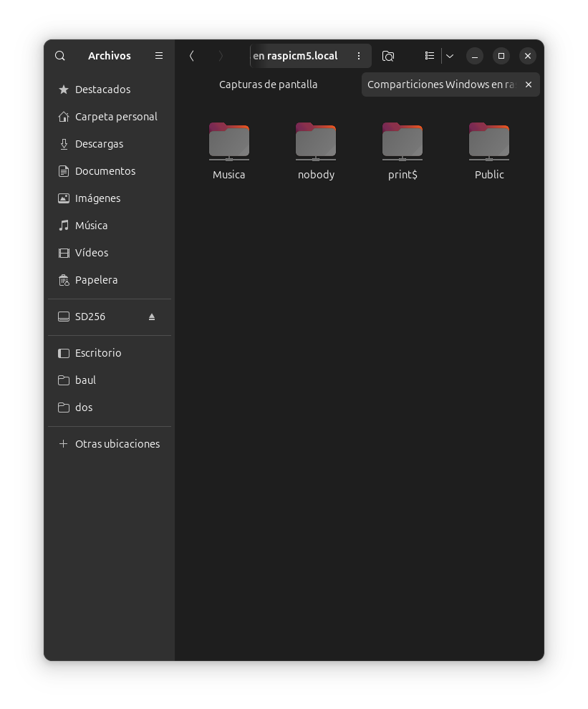Viewport: 588px width, 709px height.
Task: Click the raspicm5.local path bar
Action: coord(311,56)
